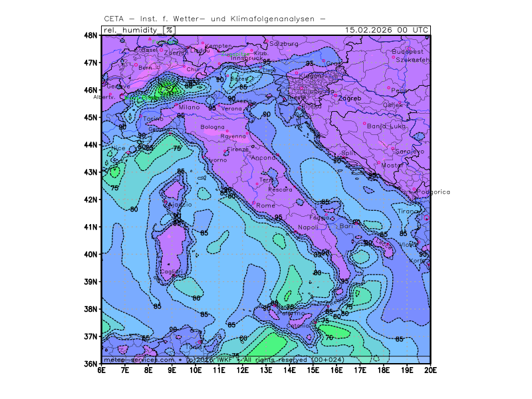The width and height of the screenshot is (532, 399).
Task: Click the Podgorica label
Action: pos(434,192)
